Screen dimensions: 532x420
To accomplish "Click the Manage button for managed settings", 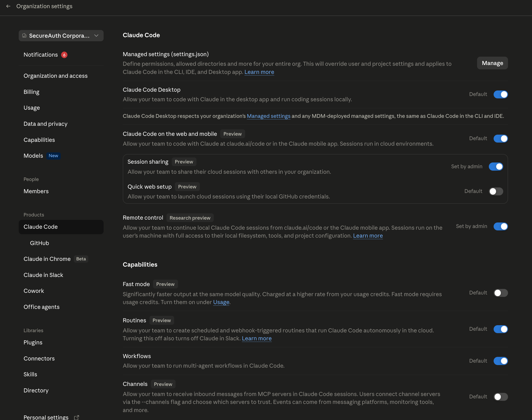I will 492,63.
